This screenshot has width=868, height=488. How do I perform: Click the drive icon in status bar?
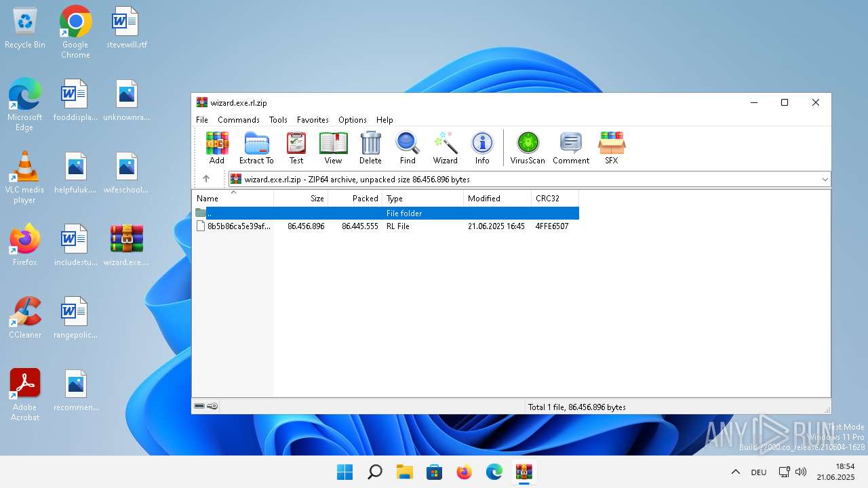199,407
